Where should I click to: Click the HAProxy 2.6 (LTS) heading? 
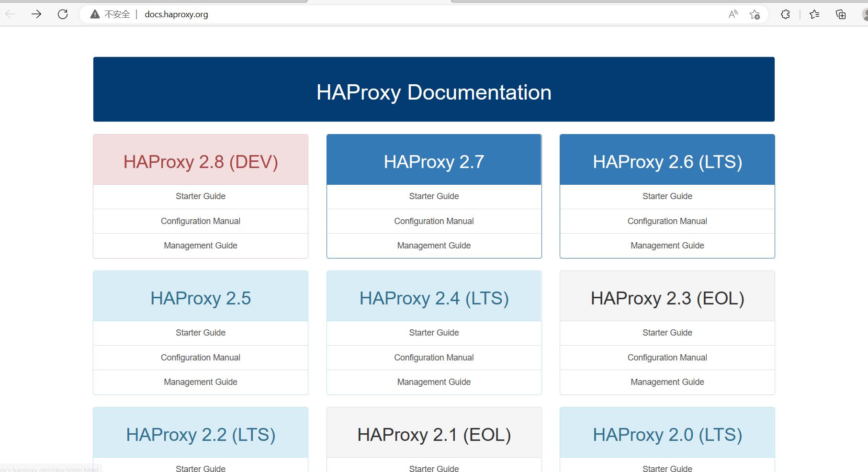(667, 162)
